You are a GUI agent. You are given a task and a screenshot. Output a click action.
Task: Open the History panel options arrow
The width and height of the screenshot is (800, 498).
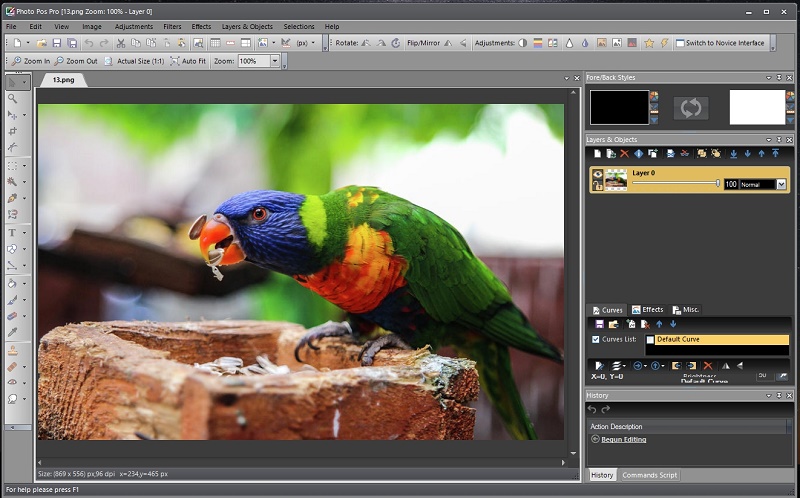pos(768,395)
